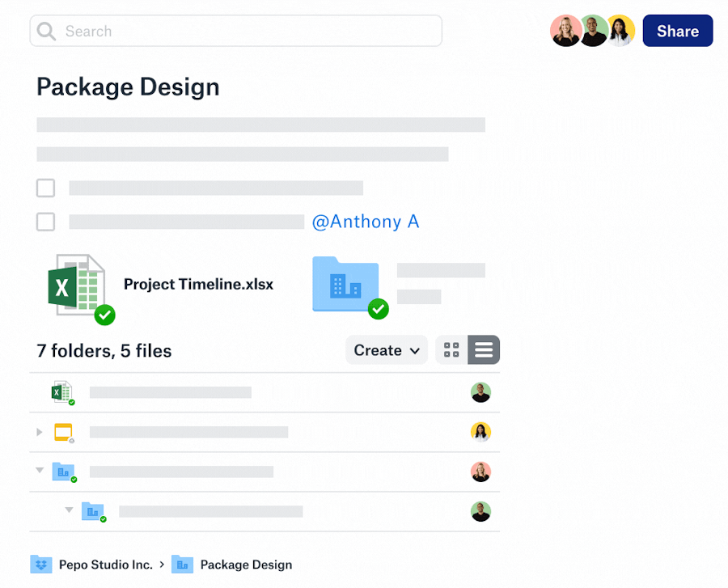728x588 pixels.
Task: Open the blonde woman's avatar at top
Action: pos(566,31)
